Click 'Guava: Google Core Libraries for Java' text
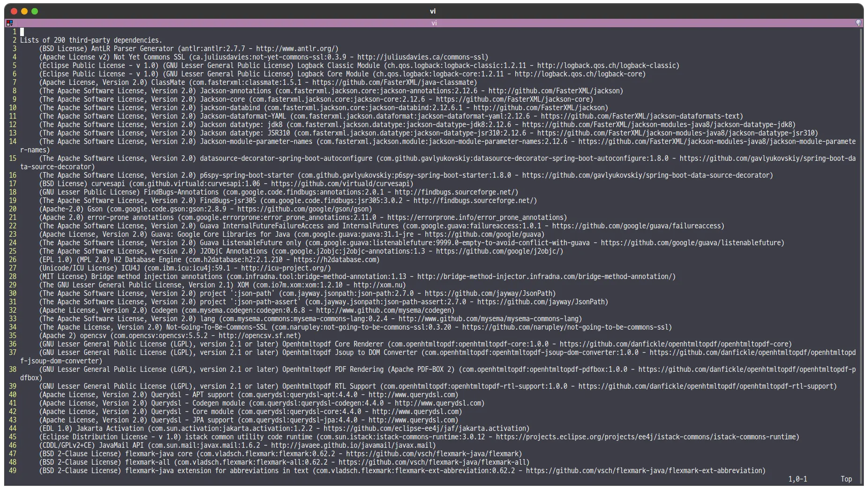Image resolution: width=868 pixels, height=490 pixels. click(221, 234)
